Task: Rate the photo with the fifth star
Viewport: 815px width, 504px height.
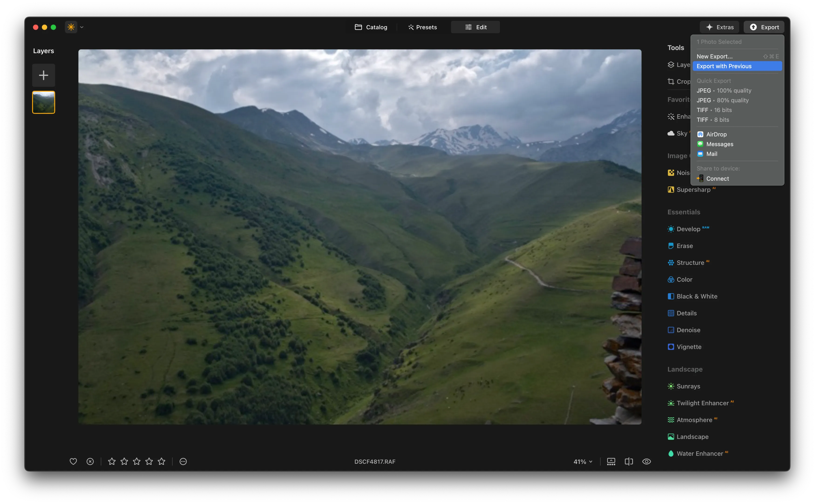Action: pos(161,461)
